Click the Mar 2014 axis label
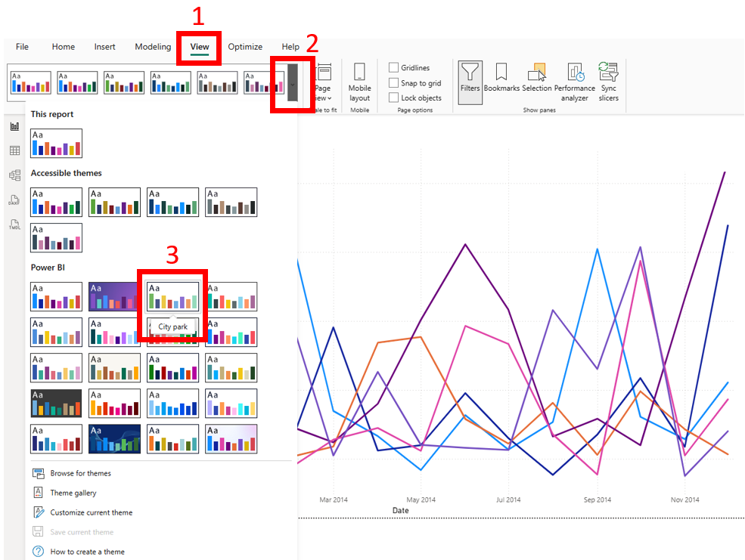 [x=334, y=500]
